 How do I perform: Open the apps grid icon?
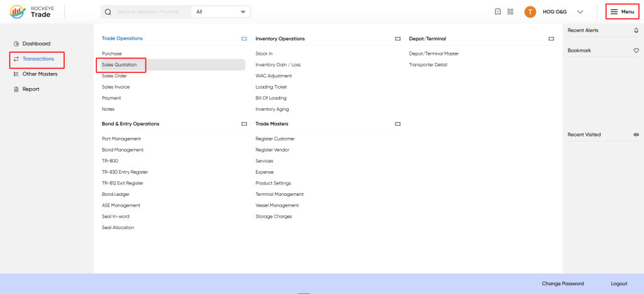(x=511, y=12)
